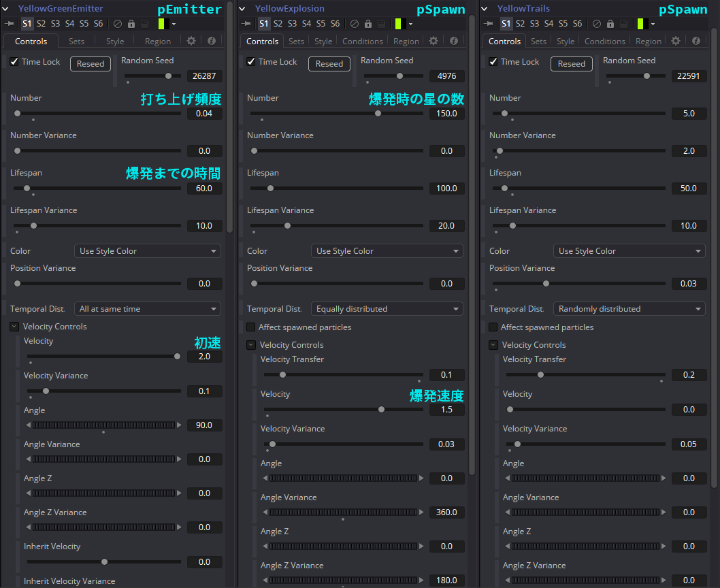This screenshot has width=720, height=588.
Task: Enable Affect spawned particles on YellowExplosion
Action: tap(250, 327)
